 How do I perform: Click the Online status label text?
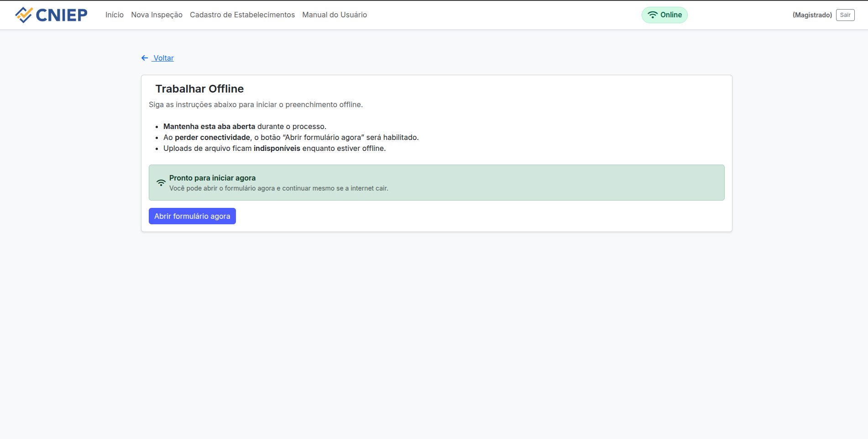click(671, 15)
